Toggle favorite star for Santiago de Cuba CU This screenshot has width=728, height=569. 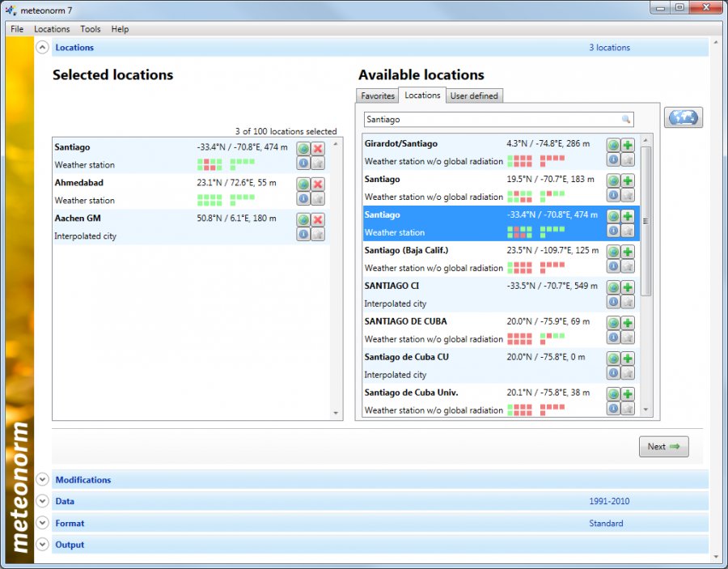pos(628,373)
